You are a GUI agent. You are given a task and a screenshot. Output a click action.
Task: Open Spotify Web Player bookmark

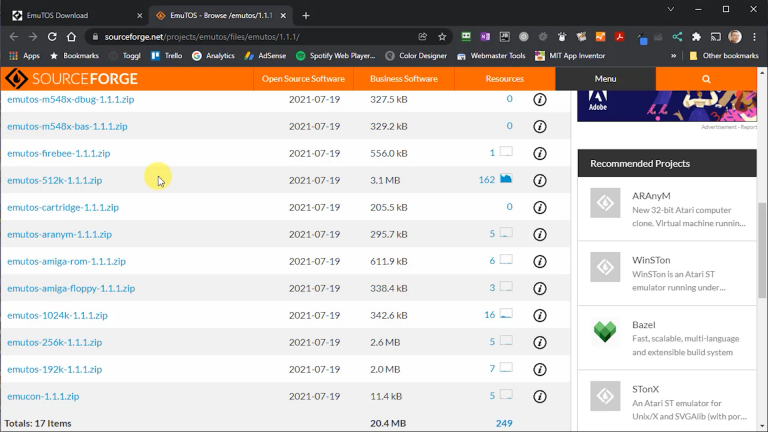click(x=336, y=56)
